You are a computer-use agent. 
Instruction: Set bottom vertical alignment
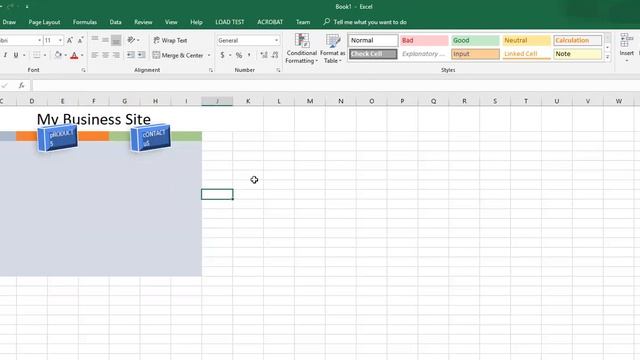[116, 40]
